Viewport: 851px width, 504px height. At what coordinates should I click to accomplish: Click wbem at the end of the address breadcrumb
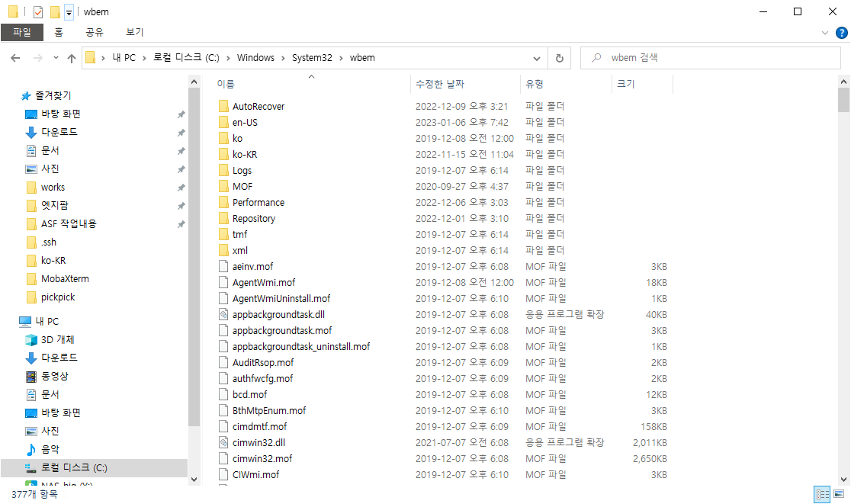pos(362,57)
